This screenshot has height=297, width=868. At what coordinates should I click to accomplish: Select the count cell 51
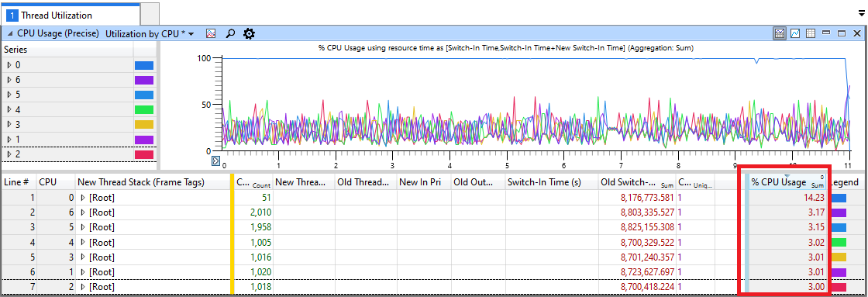[x=253, y=197]
